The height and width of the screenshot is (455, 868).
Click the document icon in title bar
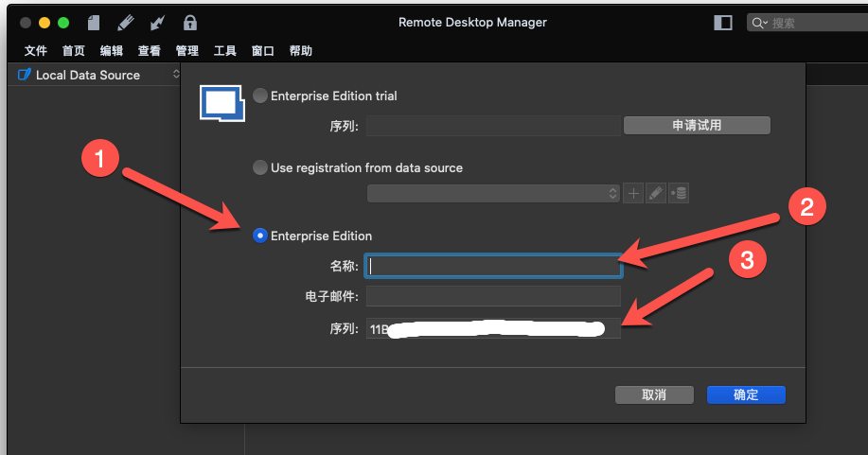pos(94,23)
